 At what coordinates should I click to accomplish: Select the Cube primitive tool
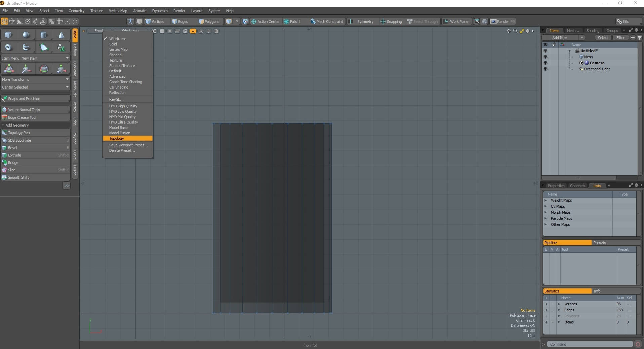coord(8,35)
